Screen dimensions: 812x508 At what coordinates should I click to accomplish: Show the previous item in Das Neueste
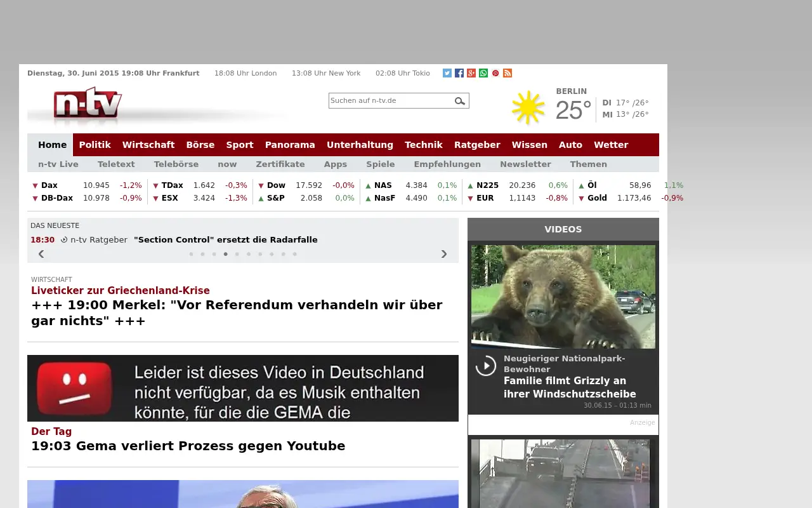point(41,254)
